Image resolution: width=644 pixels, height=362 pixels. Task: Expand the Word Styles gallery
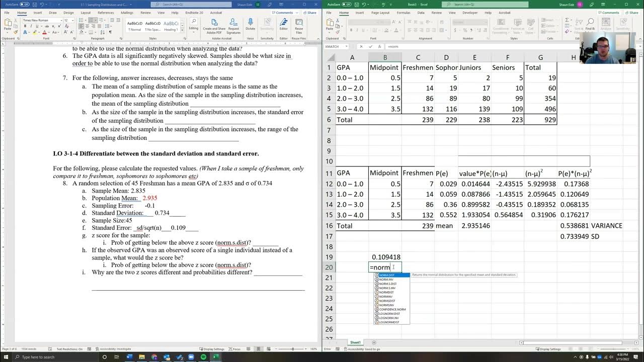[181, 31]
